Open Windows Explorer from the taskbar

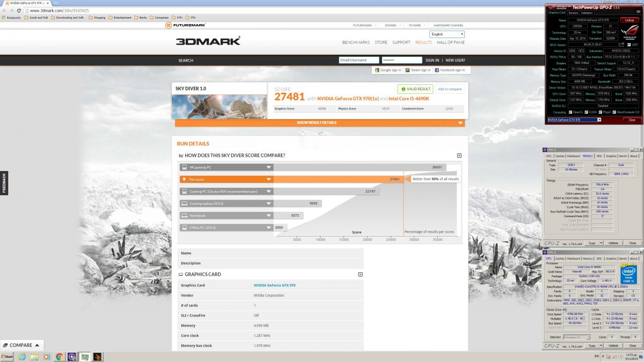34,357
